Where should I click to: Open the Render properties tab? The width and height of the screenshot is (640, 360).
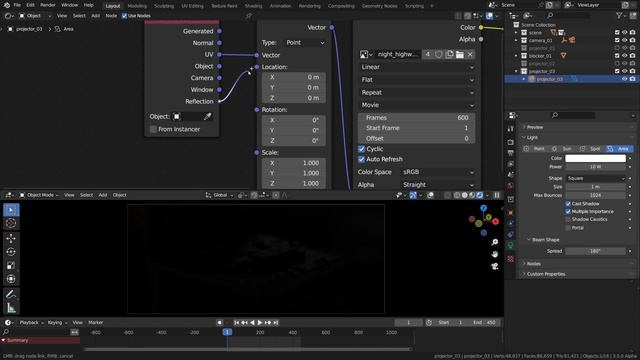[x=511, y=142]
